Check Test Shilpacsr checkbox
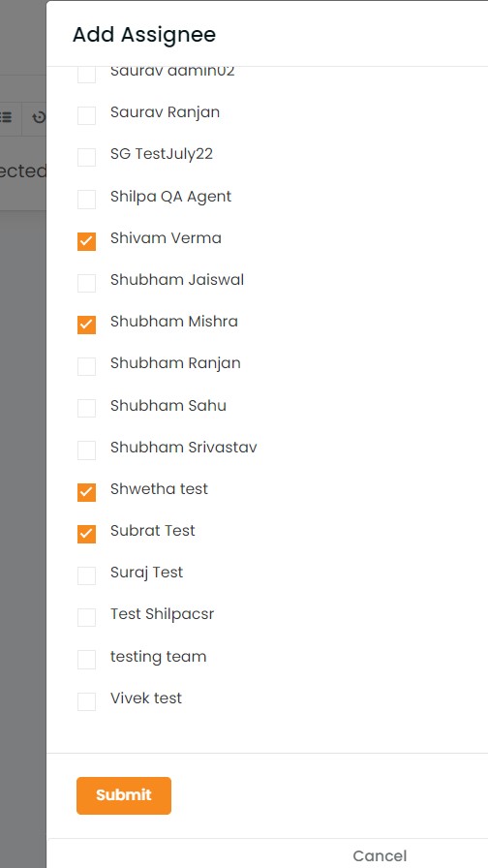Viewport: 488px width, 868px height. pyautogui.click(x=86, y=617)
